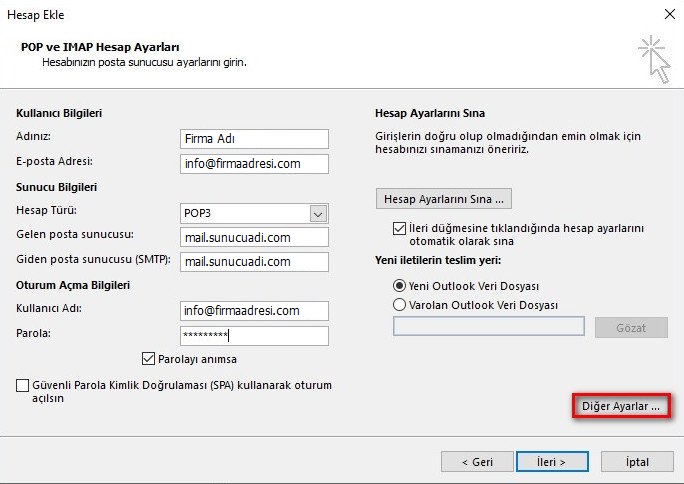Viewport: 684px width, 484px height.
Task: Cancel with the İptal button
Action: [637, 462]
